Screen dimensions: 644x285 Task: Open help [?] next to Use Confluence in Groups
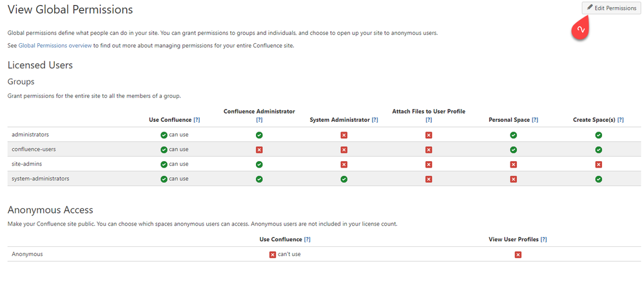197,120
